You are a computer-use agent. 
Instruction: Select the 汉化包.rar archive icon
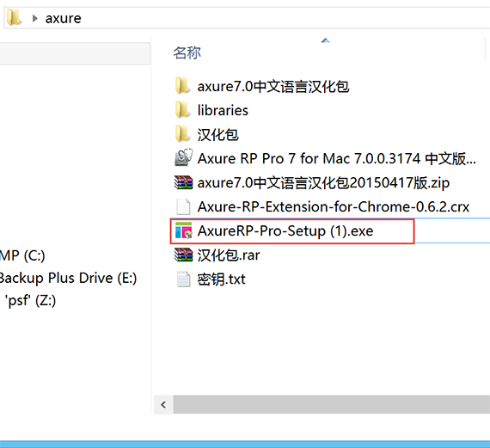(183, 255)
